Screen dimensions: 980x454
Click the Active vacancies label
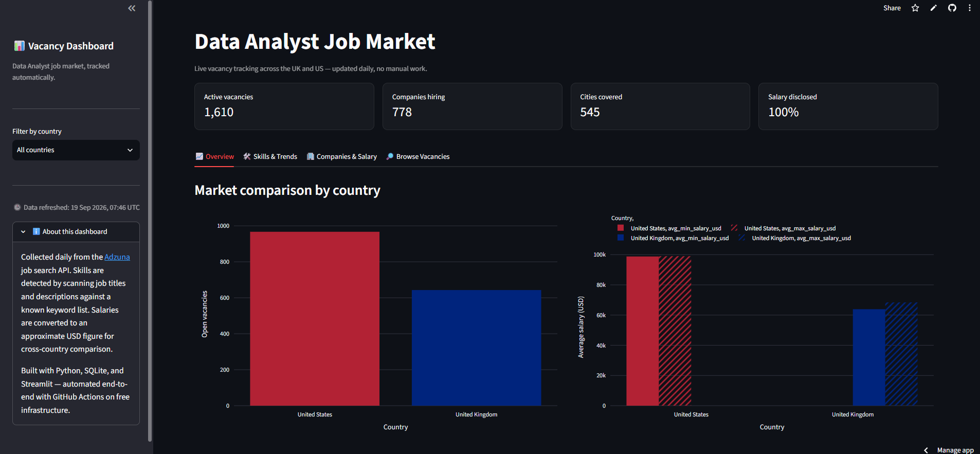(x=229, y=97)
